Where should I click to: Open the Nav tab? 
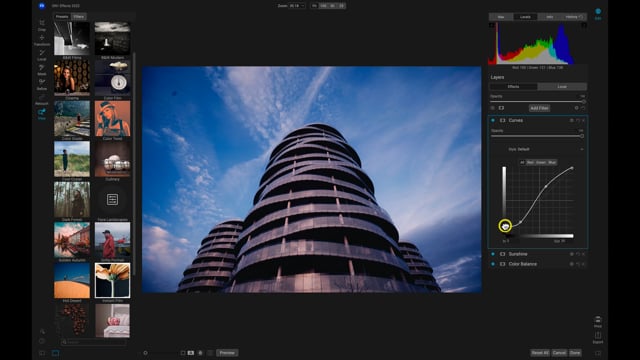click(x=501, y=17)
